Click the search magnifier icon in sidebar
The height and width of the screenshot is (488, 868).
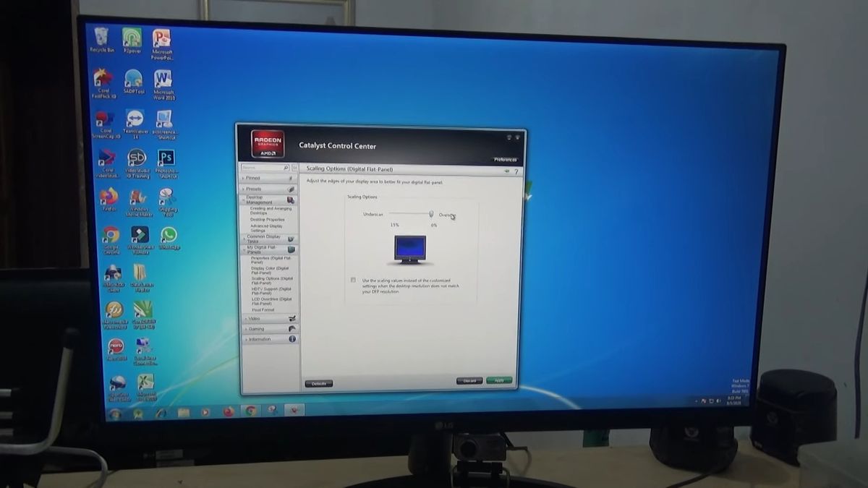tap(286, 168)
